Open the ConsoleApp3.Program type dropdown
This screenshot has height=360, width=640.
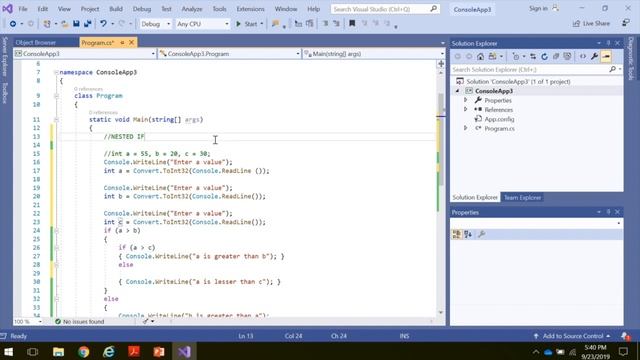click(230, 53)
